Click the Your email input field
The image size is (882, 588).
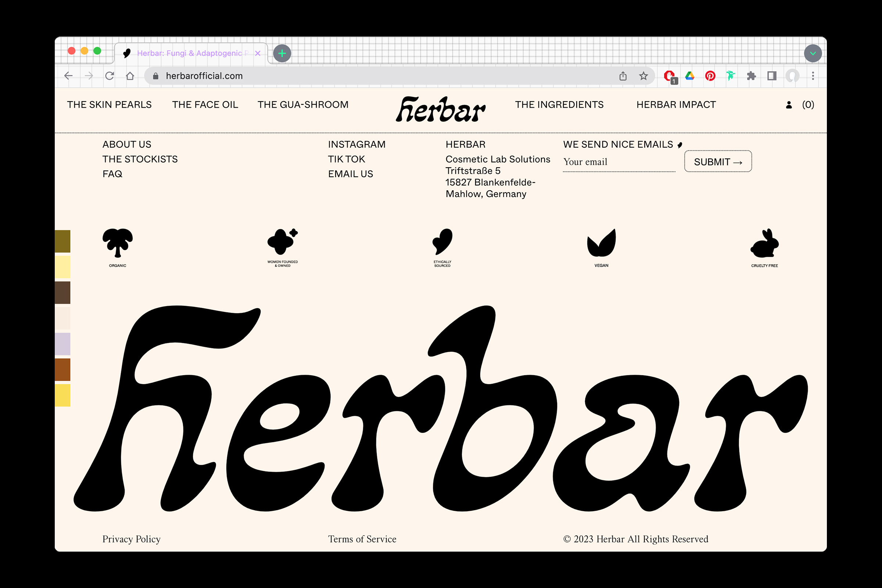tap(619, 162)
